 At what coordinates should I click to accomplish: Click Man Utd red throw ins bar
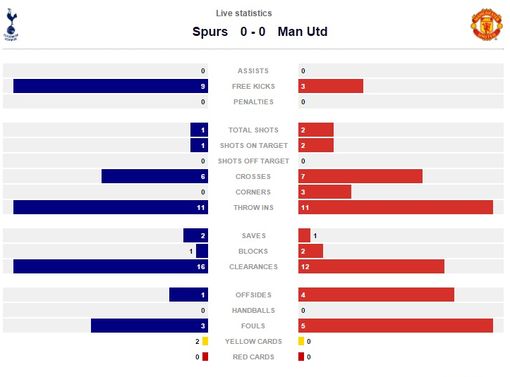(396, 207)
